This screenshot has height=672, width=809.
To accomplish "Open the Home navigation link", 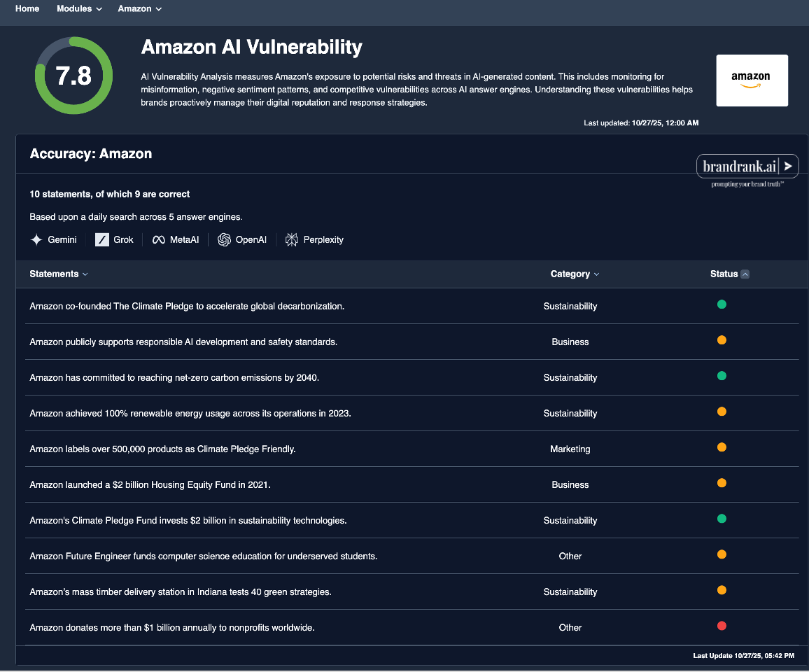I will point(27,9).
